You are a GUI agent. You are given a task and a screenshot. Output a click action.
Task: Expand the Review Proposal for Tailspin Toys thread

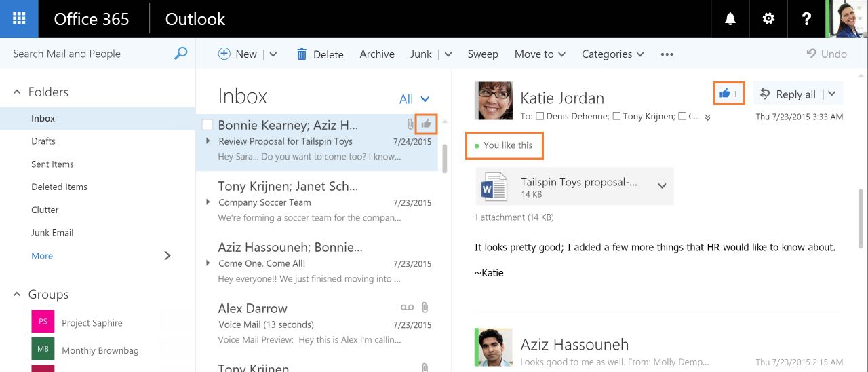point(208,141)
